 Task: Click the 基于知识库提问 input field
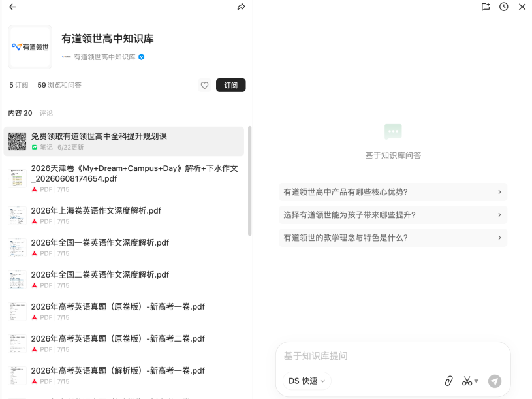pos(393,356)
